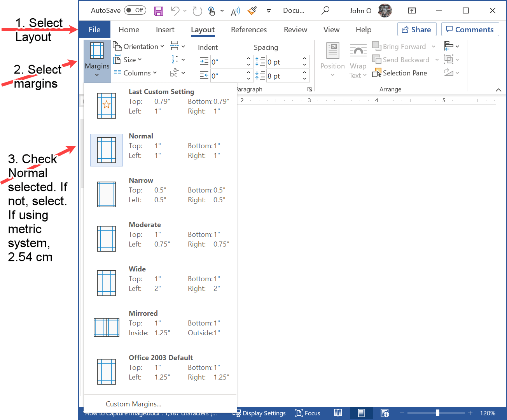Switch to the Home tab
This screenshot has width=507, height=420.
(129, 30)
